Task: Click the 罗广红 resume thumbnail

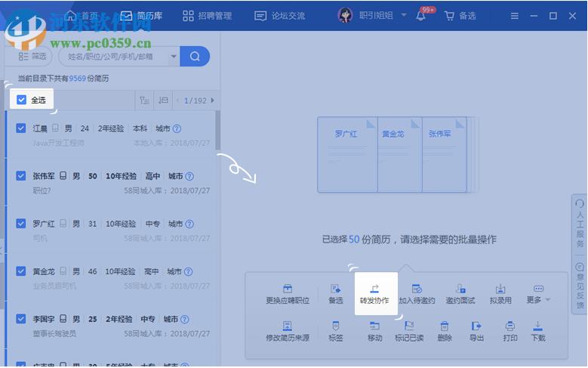Action: tap(347, 155)
